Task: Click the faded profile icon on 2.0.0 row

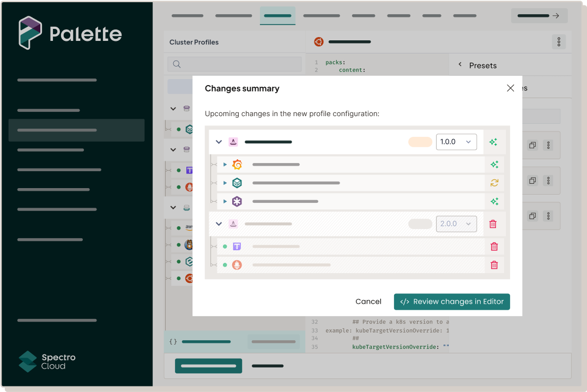Action: point(233,224)
